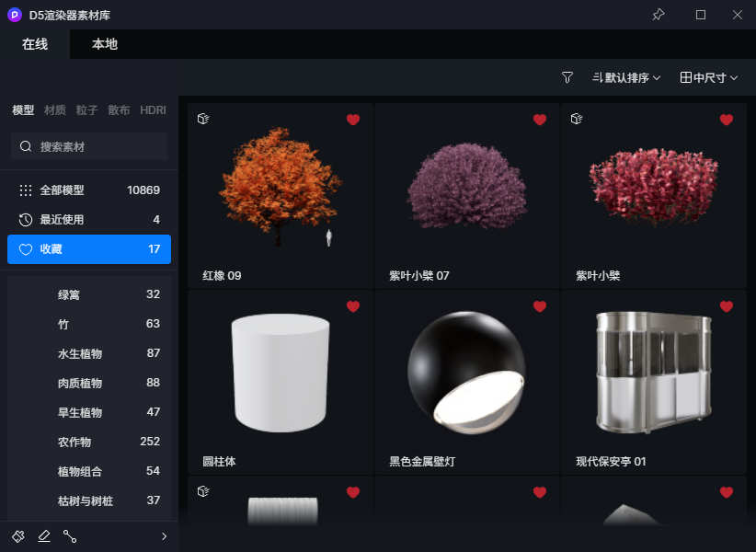Select the 材质 category tab
Screen dimensions: 756x552
pyautogui.click(x=55, y=110)
